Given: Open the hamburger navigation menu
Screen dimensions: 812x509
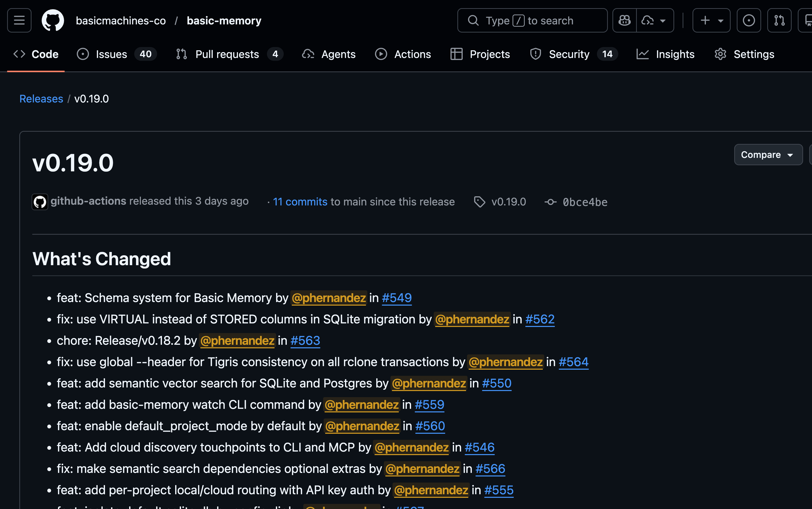Looking at the screenshot, I should [19, 21].
